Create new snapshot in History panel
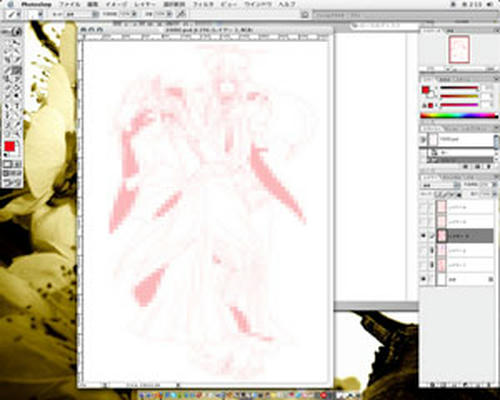 [x=478, y=166]
